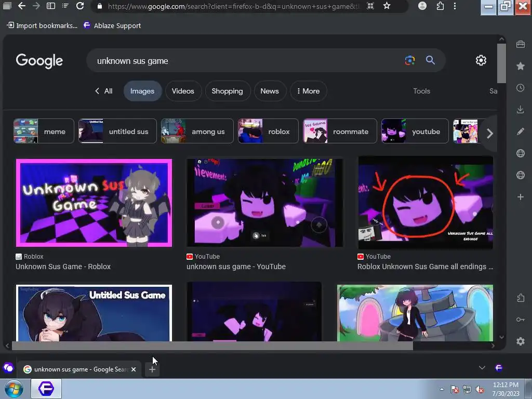The height and width of the screenshot is (399, 532).
Task: Open the muted volume tray icon
Action: click(x=480, y=390)
